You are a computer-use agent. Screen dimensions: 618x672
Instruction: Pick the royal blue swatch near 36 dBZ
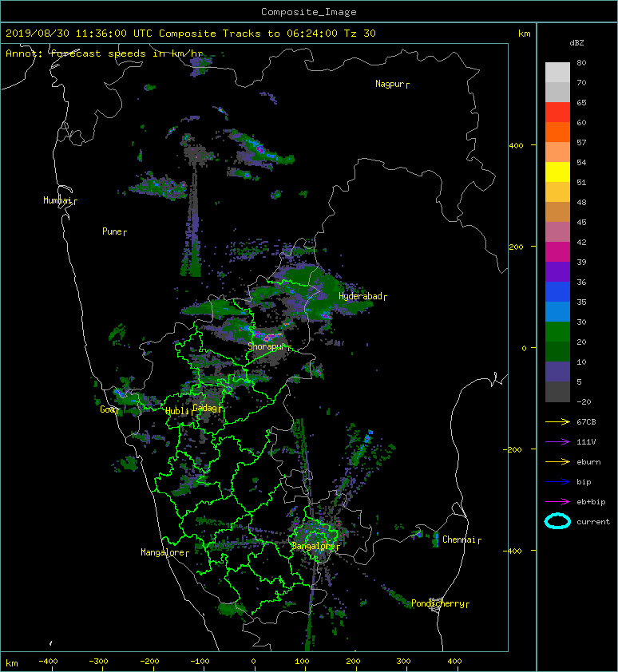pyautogui.click(x=557, y=292)
